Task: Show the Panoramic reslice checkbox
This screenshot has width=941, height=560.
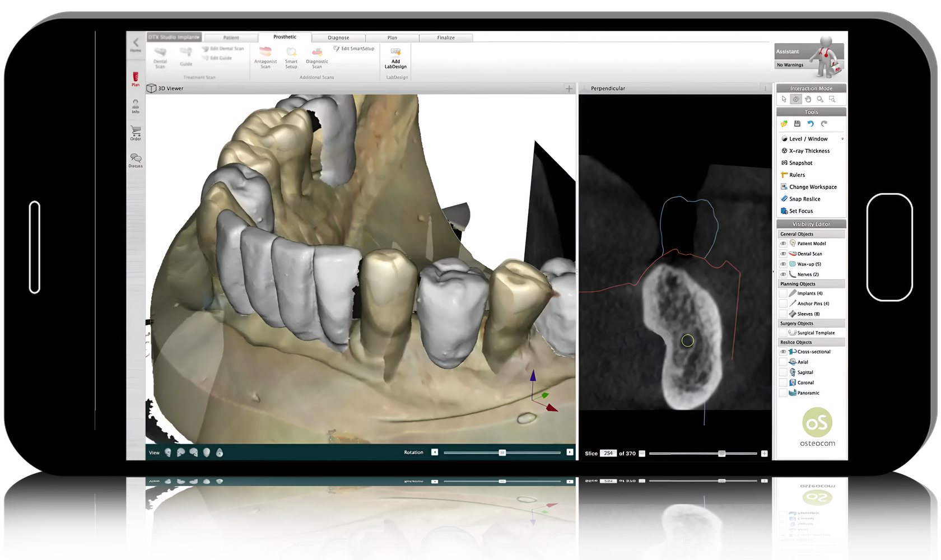Action: click(783, 393)
